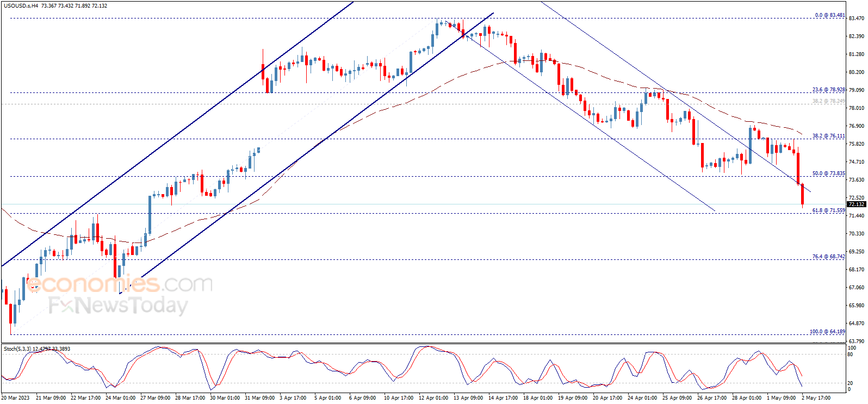Click the stochastic 80 level axis value

(850, 355)
